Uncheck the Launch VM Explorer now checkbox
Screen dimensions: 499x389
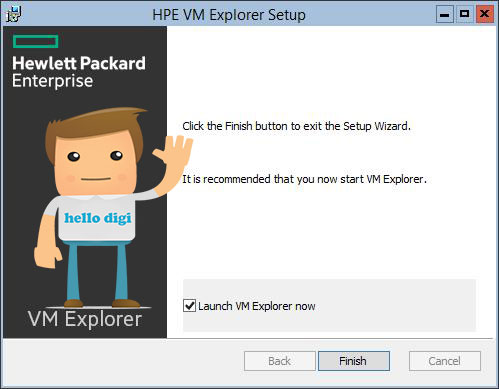(190, 305)
